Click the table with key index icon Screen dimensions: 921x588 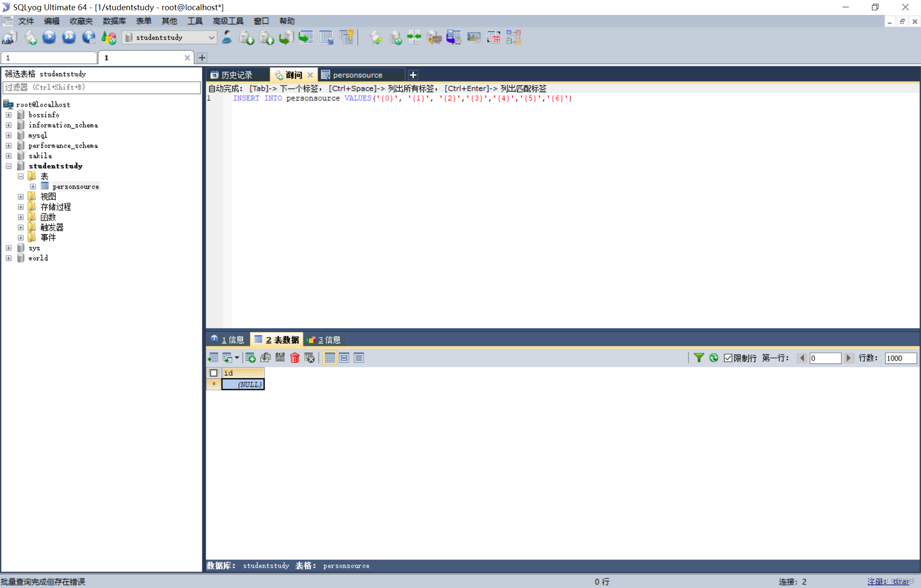(x=347, y=37)
